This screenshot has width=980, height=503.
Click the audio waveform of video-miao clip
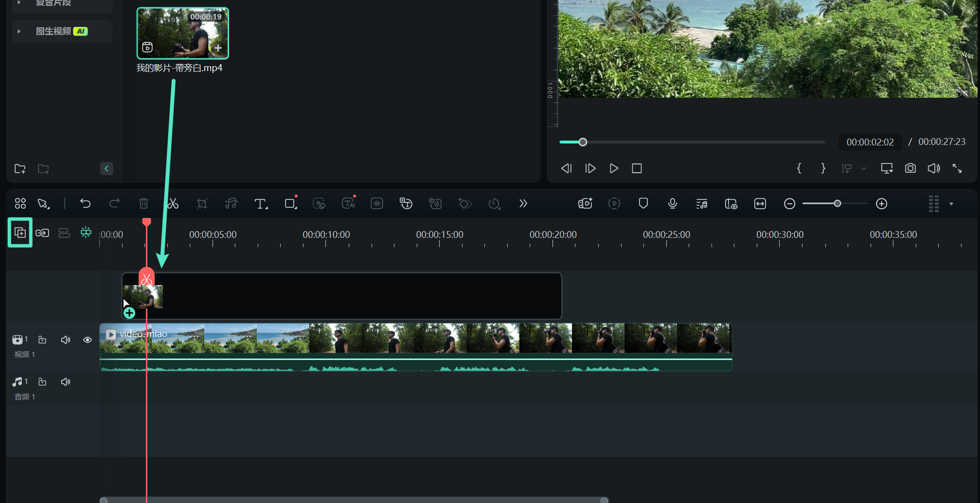click(415, 365)
